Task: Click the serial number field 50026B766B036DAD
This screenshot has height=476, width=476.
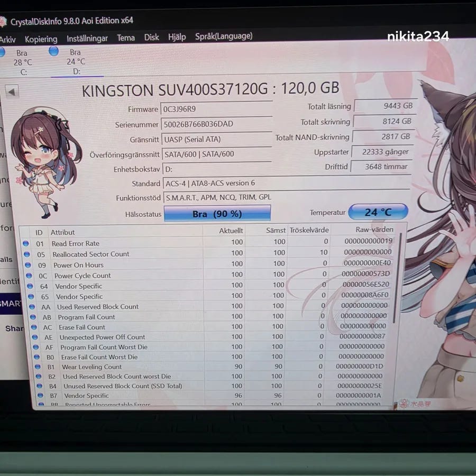Action: pos(216,124)
